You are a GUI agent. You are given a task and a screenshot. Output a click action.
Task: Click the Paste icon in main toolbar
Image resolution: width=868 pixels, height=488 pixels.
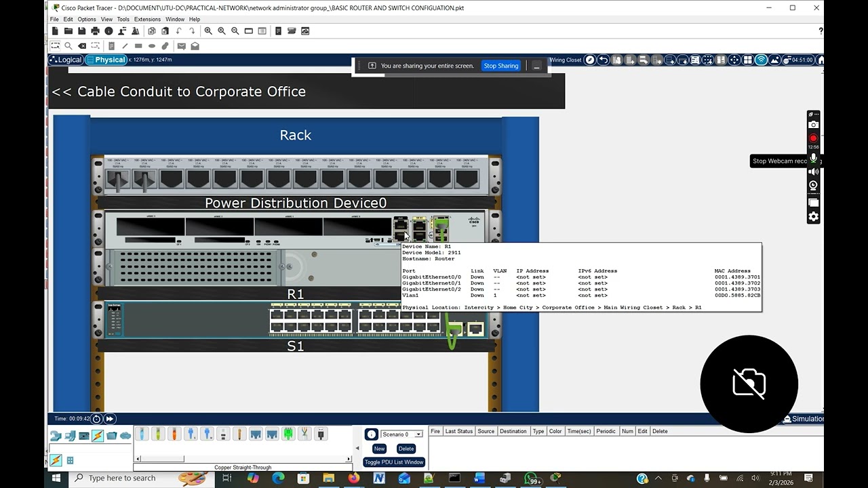coord(165,31)
